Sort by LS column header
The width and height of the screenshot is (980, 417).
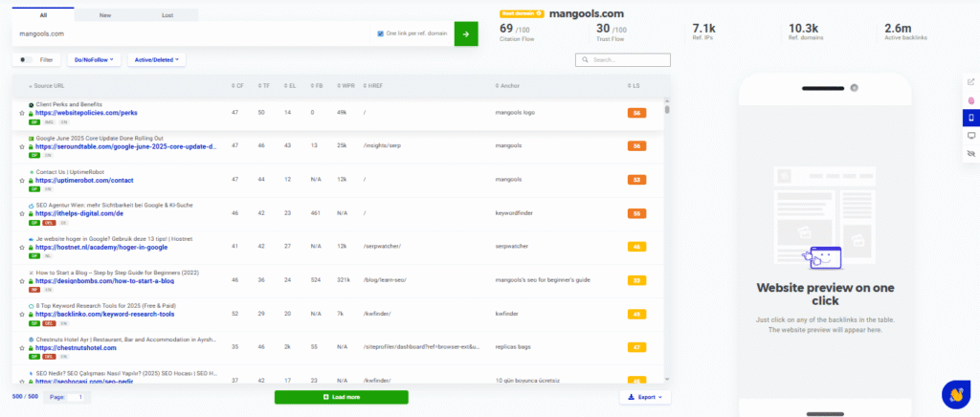point(634,85)
